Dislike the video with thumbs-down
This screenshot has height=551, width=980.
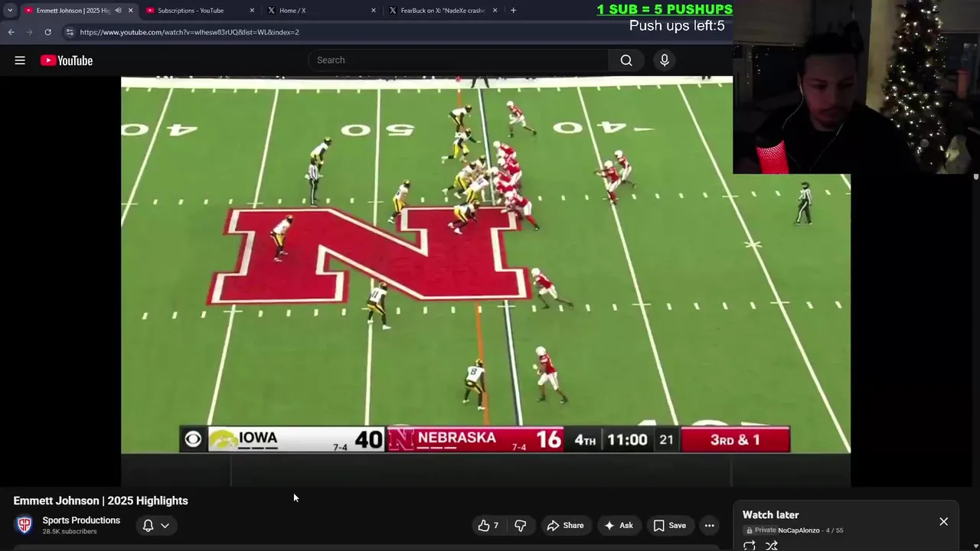coord(521,526)
